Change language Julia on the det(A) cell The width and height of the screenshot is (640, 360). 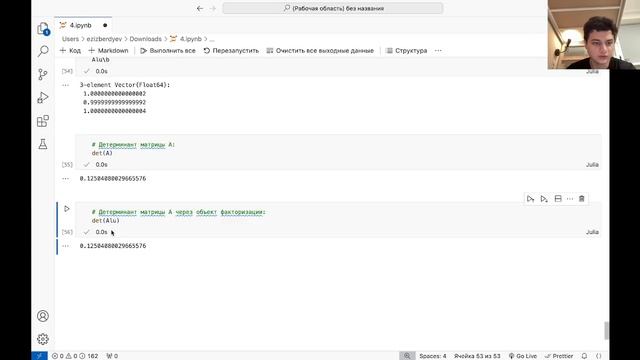coord(592,165)
